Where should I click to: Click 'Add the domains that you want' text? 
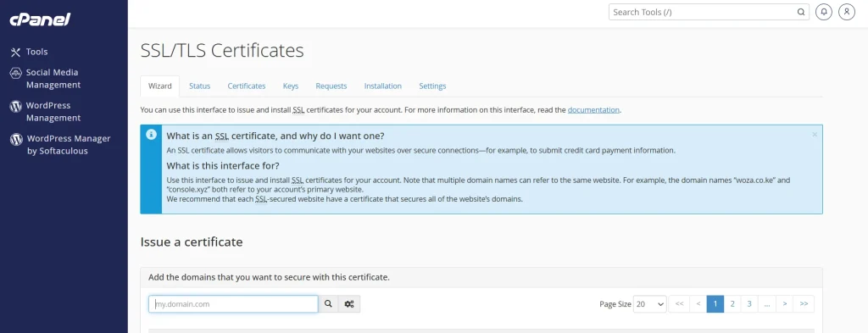(269, 277)
